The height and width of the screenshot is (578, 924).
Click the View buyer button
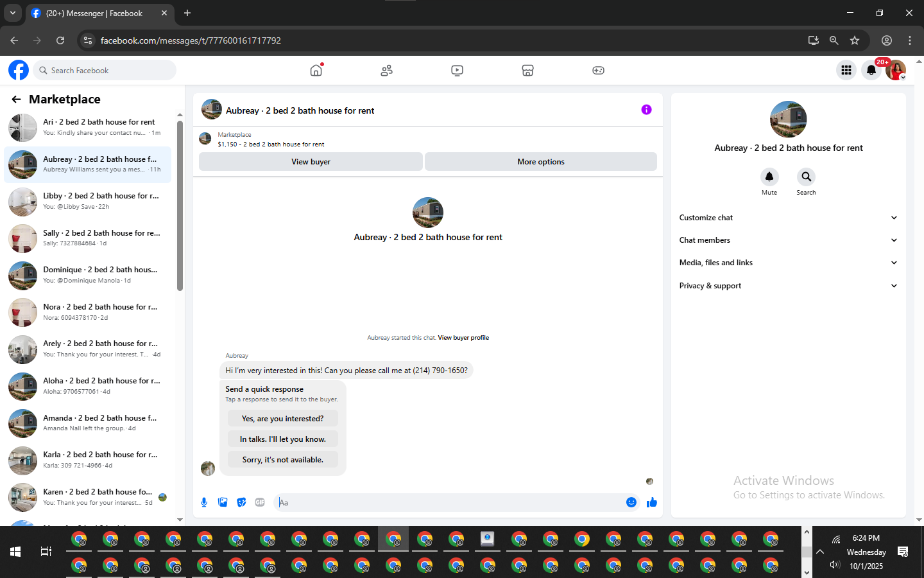click(311, 162)
